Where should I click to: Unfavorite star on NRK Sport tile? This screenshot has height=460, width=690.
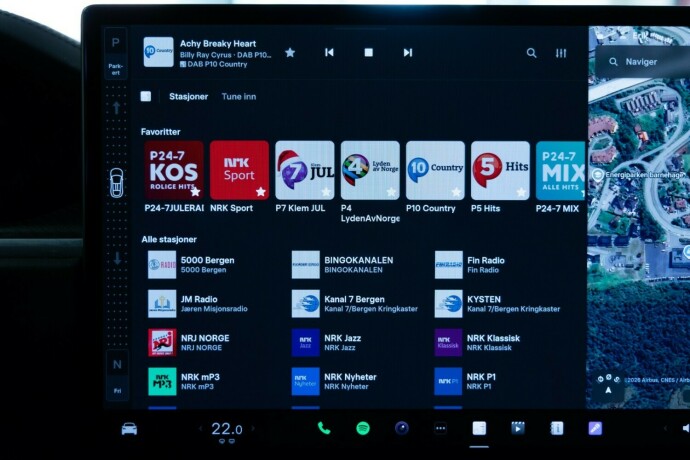click(x=261, y=192)
